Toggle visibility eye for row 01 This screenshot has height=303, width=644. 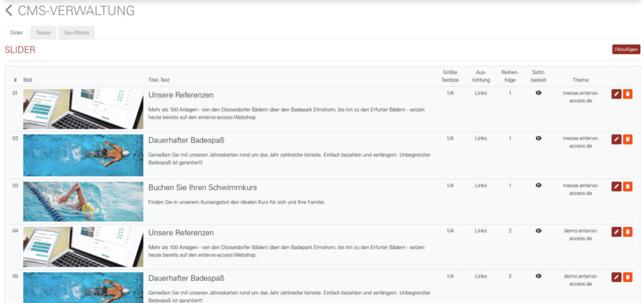(538, 93)
